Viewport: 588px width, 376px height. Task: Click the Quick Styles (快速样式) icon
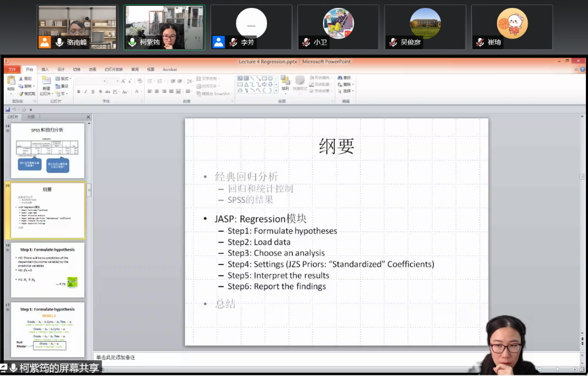click(x=300, y=81)
